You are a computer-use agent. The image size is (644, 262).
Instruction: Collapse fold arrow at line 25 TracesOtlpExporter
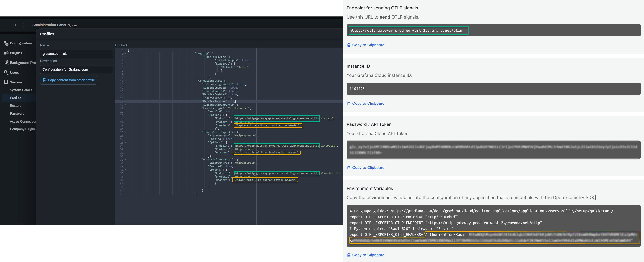125,132
